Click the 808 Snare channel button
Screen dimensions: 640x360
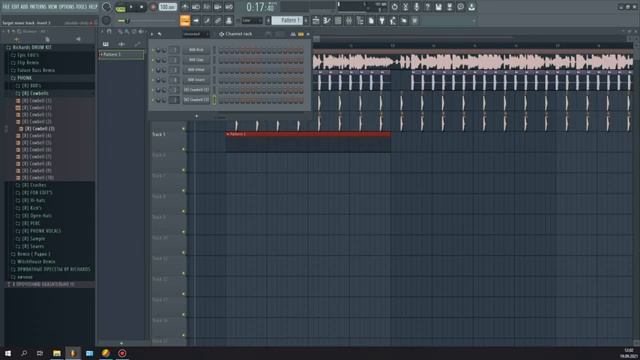[x=196, y=80]
